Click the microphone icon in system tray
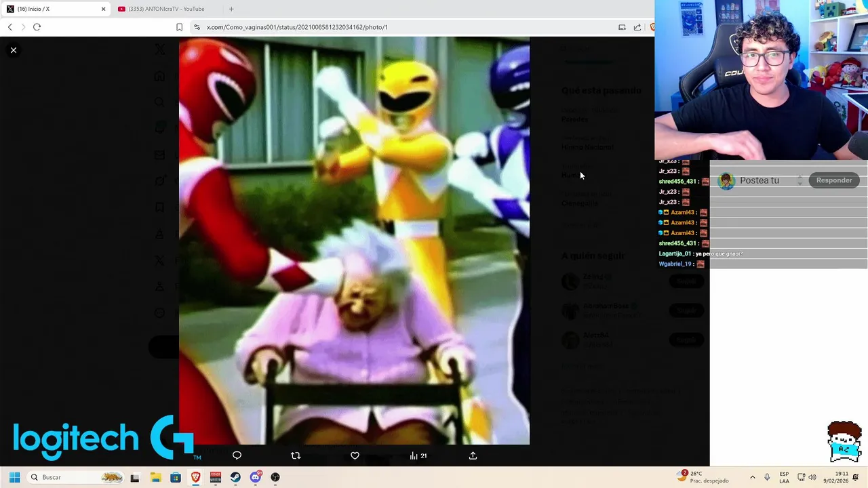This screenshot has width=868, height=488. point(767,477)
